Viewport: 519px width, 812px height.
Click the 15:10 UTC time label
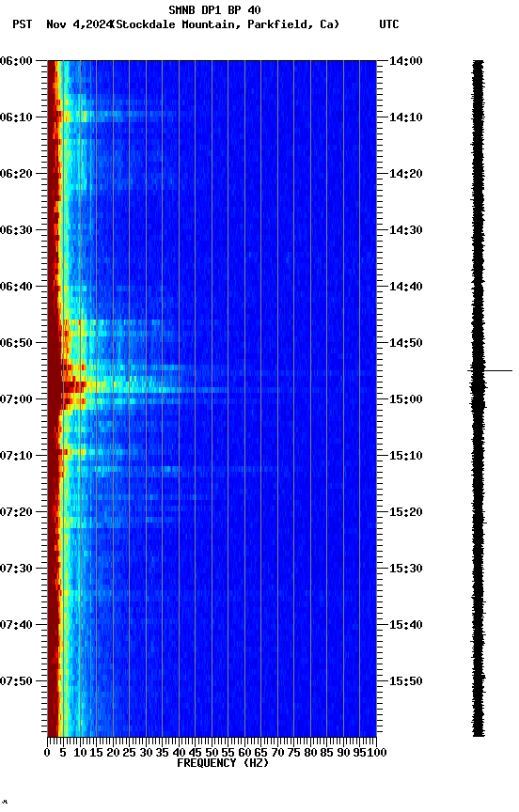click(x=406, y=456)
